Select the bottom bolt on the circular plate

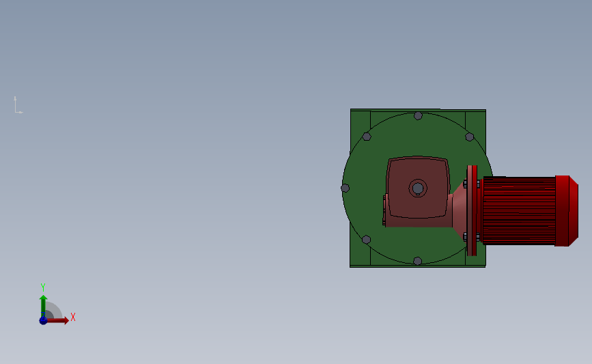[x=418, y=261]
